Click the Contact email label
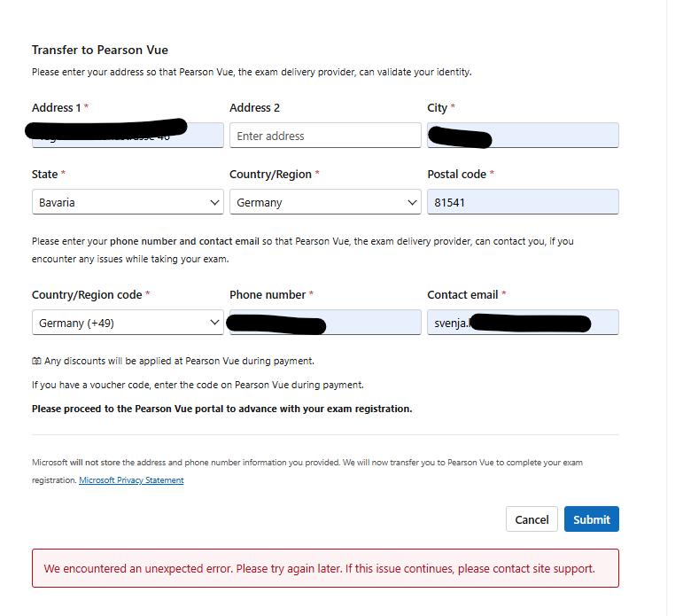Viewport: 683px width, 616px height. (x=462, y=294)
